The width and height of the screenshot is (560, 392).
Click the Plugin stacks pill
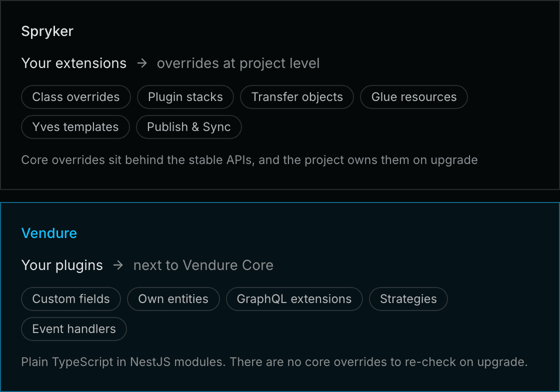[x=185, y=97]
